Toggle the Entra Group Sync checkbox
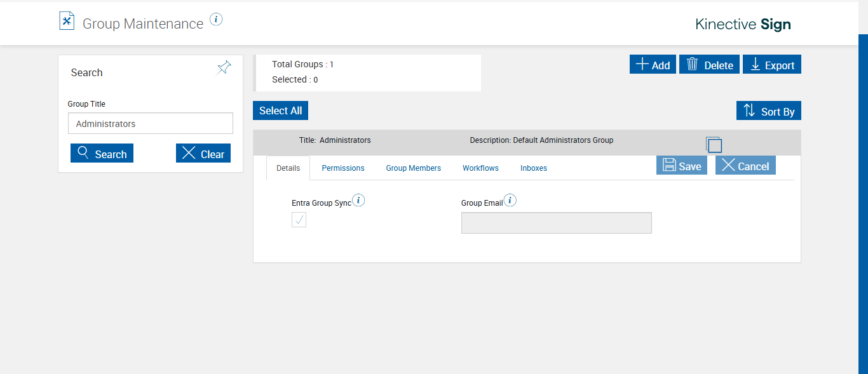Viewport: 868px width, 374px height. pos(299,220)
